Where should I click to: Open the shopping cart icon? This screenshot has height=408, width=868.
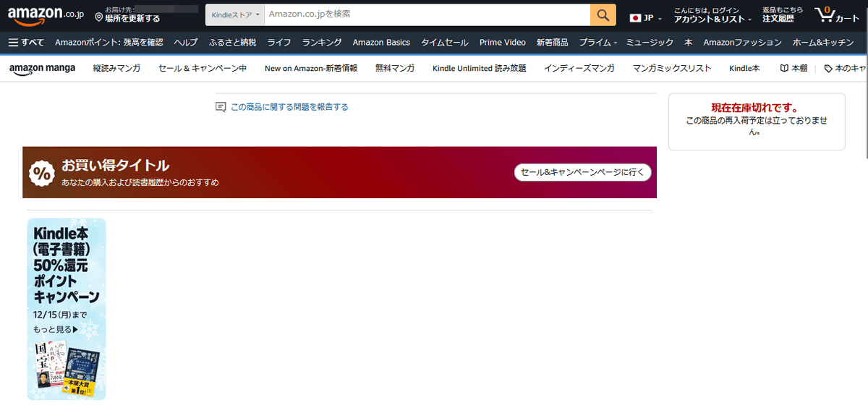click(x=836, y=14)
